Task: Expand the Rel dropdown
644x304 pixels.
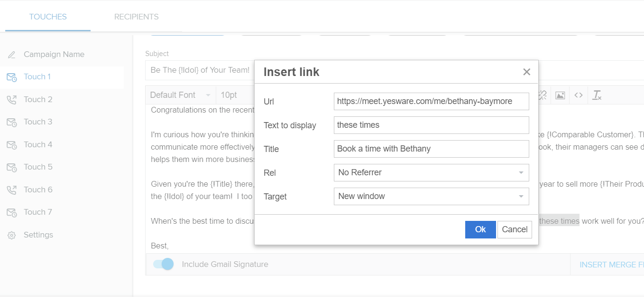Action: click(431, 172)
